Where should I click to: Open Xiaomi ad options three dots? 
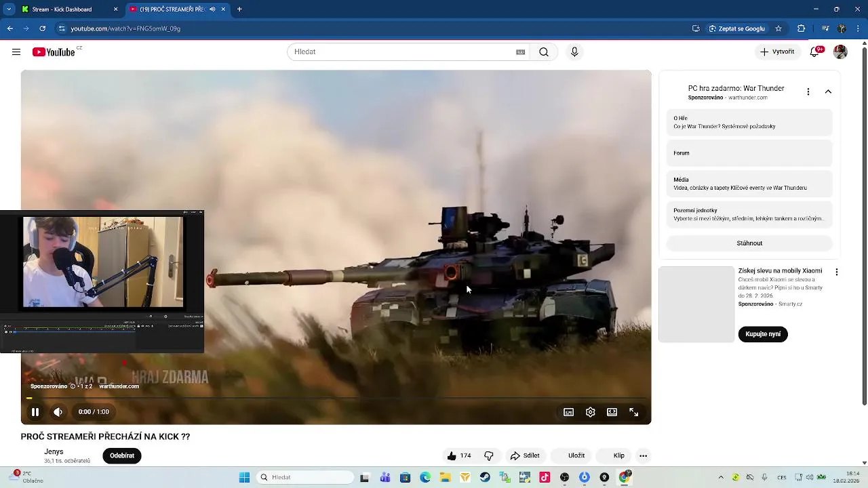tap(837, 272)
